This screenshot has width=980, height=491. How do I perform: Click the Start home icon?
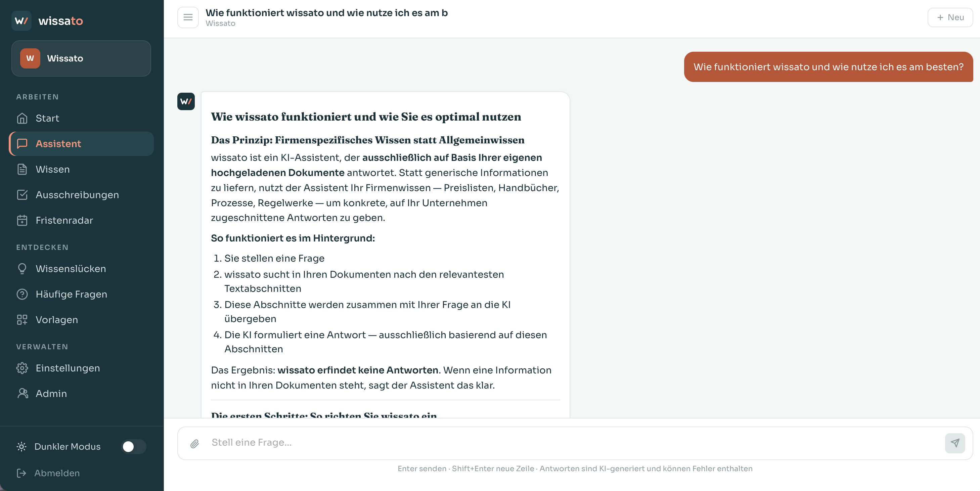click(x=22, y=118)
